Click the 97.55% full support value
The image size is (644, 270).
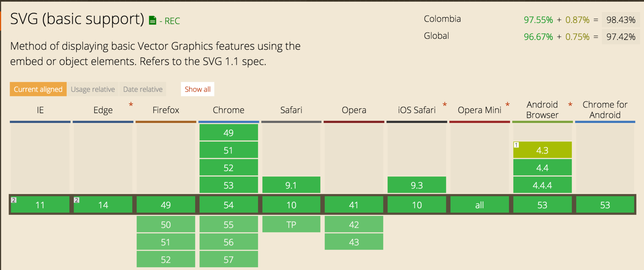(539, 20)
